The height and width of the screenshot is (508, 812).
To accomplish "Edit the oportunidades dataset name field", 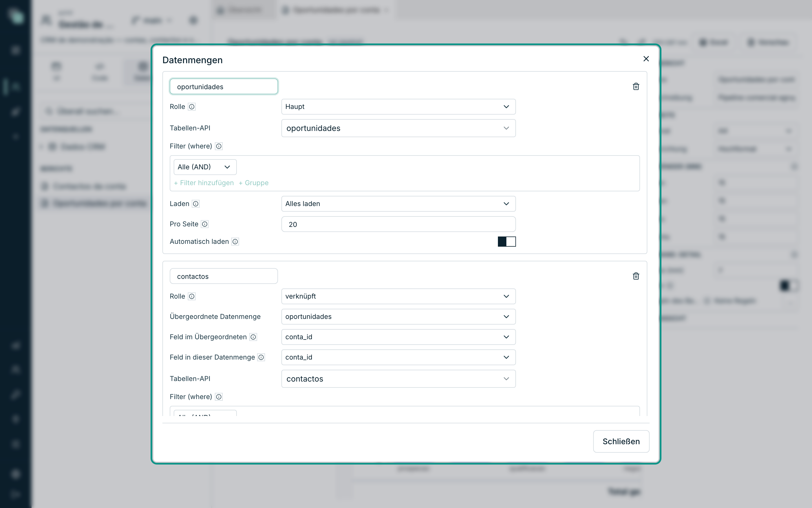I will 224,87.
